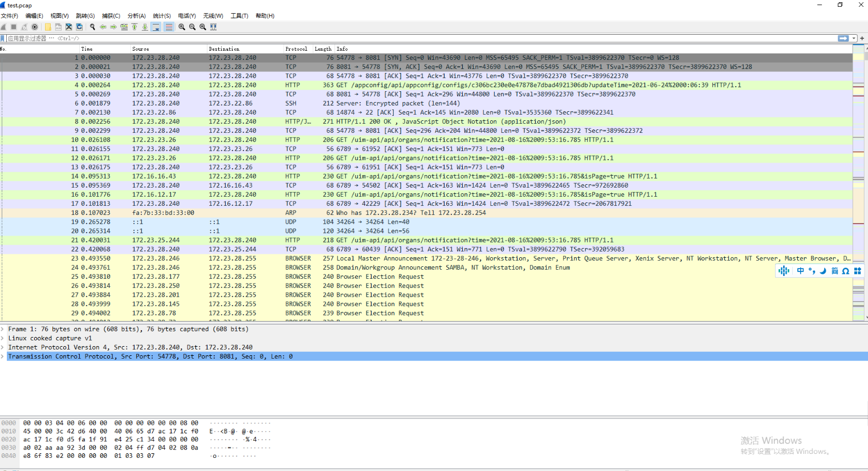Expand the Frame 1 details row

pyautogui.click(x=3, y=329)
